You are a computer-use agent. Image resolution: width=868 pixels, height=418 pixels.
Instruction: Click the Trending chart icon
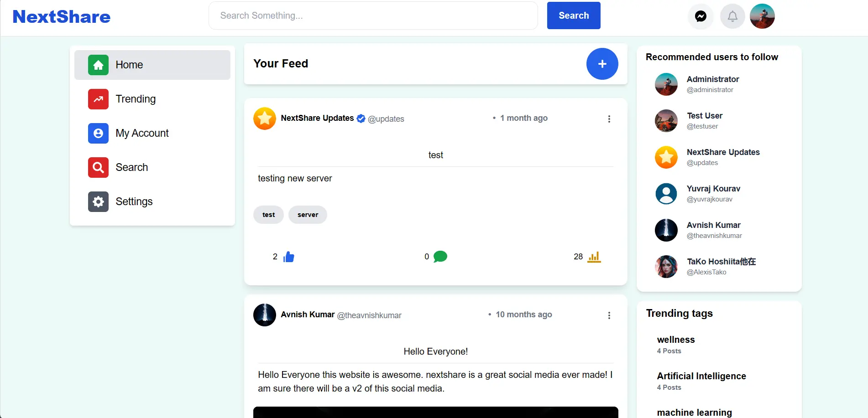(98, 99)
